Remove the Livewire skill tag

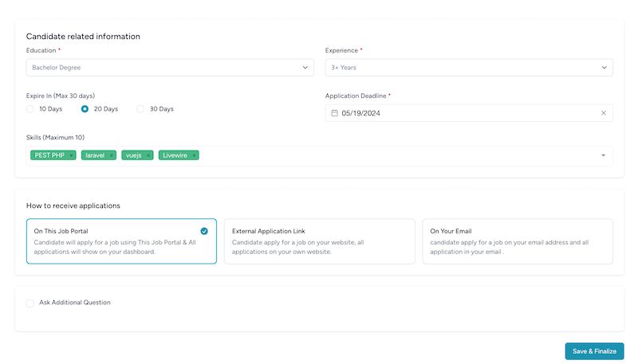[194, 155]
